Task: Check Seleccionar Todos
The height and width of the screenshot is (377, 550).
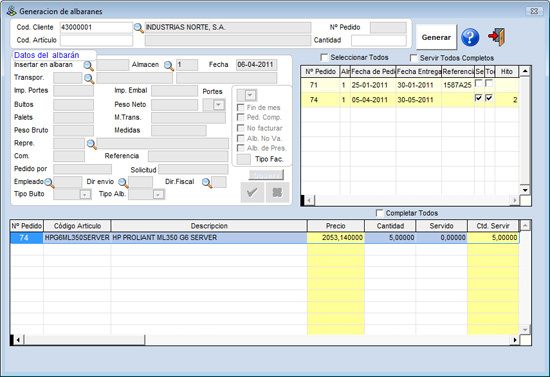Action: pos(324,57)
